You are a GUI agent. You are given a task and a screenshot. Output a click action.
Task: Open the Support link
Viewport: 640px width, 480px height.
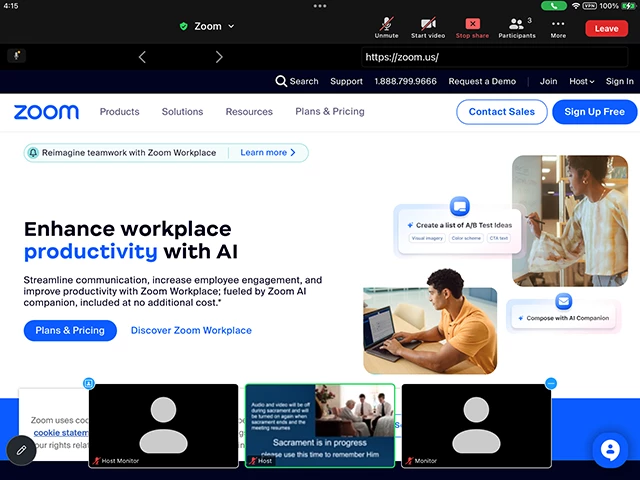pyautogui.click(x=346, y=81)
